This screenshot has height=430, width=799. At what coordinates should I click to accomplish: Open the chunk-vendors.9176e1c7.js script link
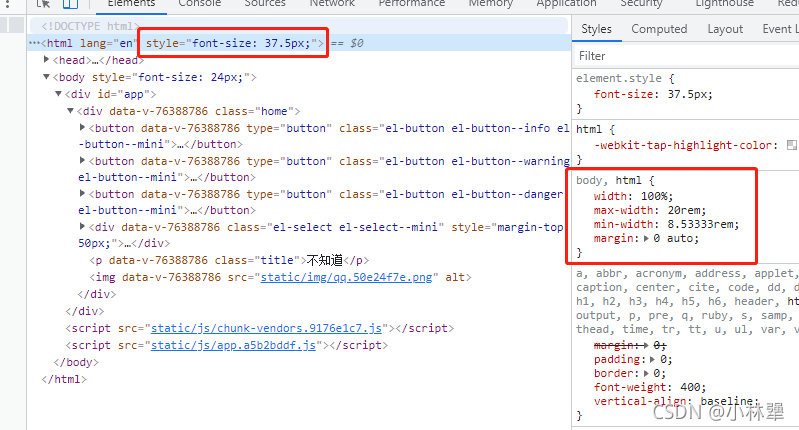(267, 328)
